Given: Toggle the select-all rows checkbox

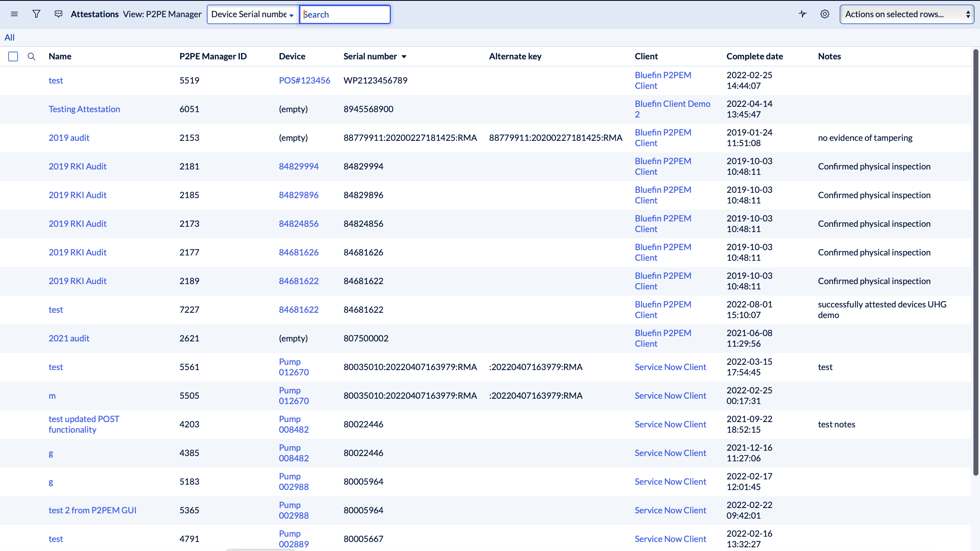Looking at the screenshot, I should (x=13, y=56).
